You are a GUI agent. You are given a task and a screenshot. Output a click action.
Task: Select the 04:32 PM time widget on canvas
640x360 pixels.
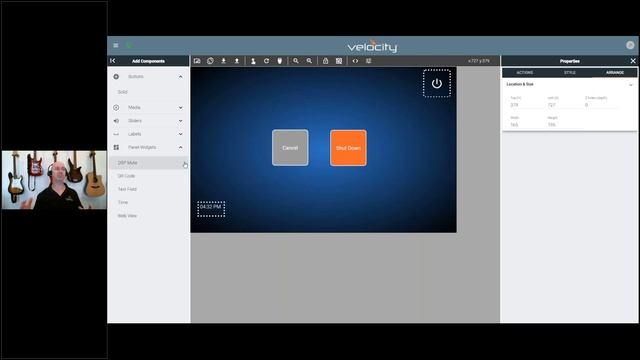coord(211,209)
